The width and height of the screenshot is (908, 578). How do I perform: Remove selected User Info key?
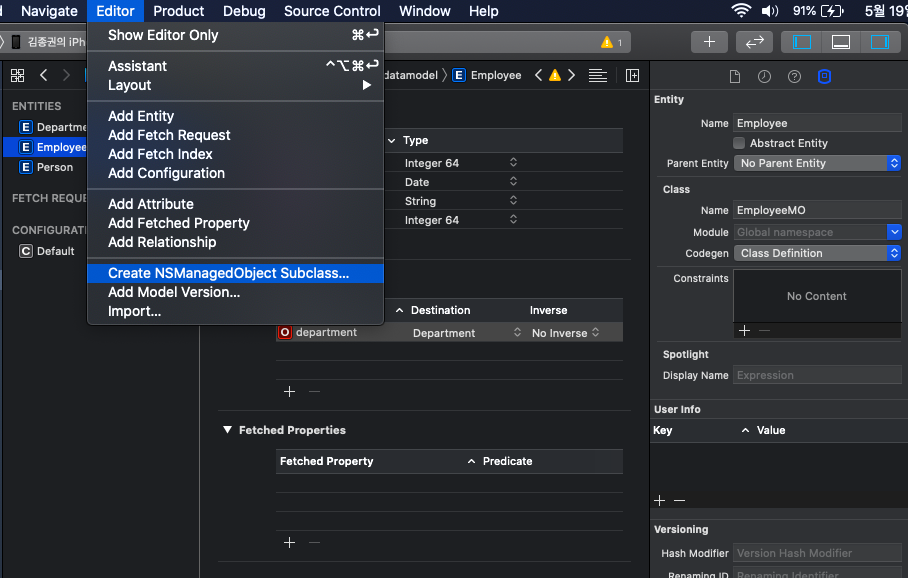[679, 500]
